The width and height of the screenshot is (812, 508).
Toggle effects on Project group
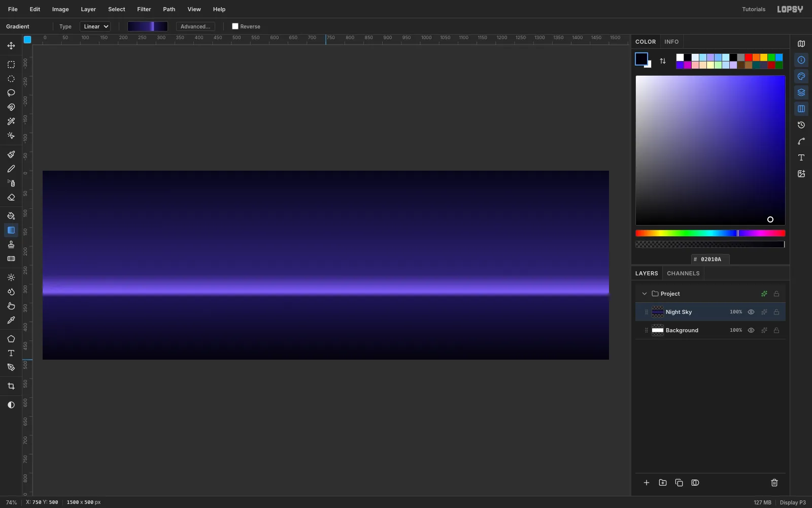(764, 294)
